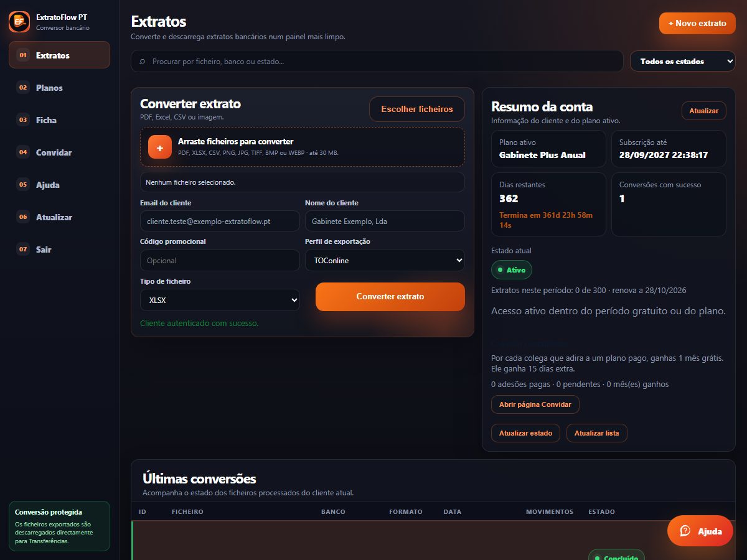The image size is (747, 560).
Task: Open the Extratos menu item
Action: point(59,55)
